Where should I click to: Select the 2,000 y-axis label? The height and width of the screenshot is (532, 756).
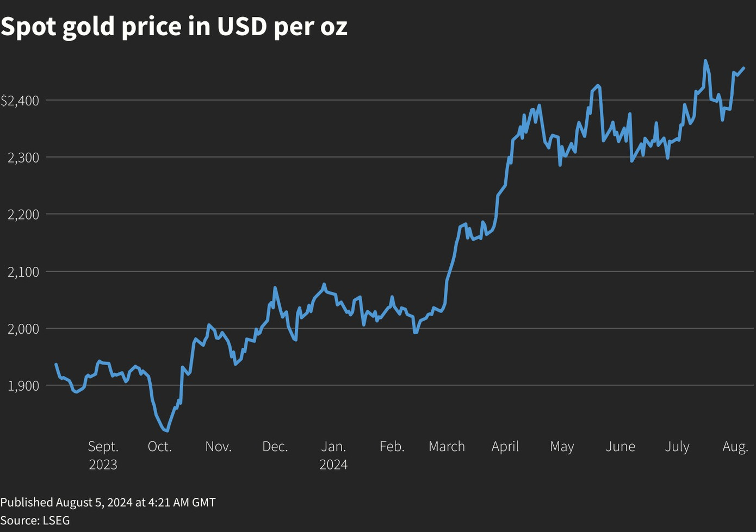coord(23,329)
